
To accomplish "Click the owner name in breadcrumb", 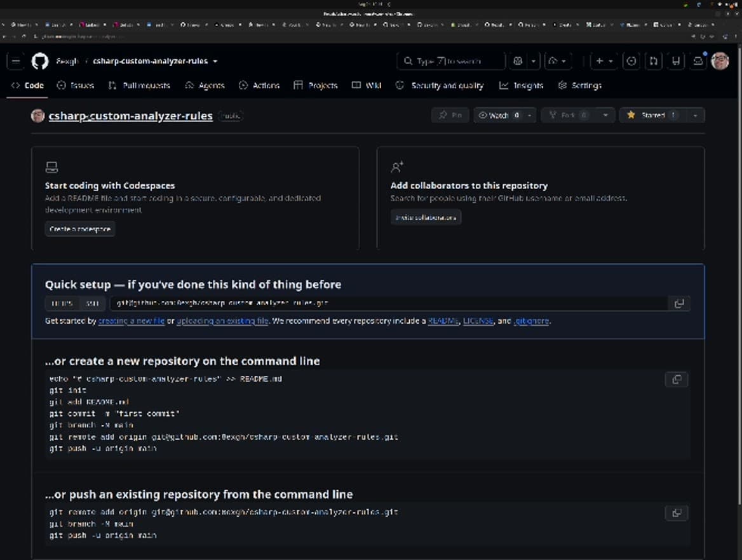I will (x=67, y=62).
